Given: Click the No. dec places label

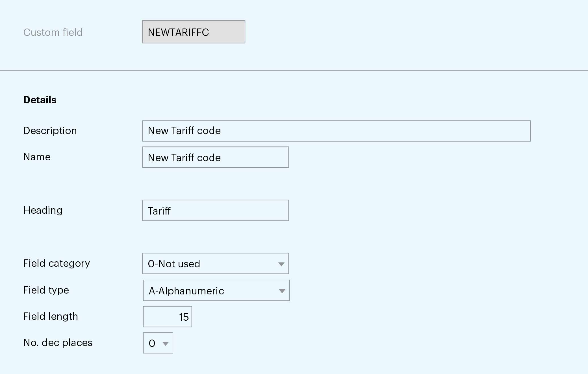Looking at the screenshot, I should [58, 343].
